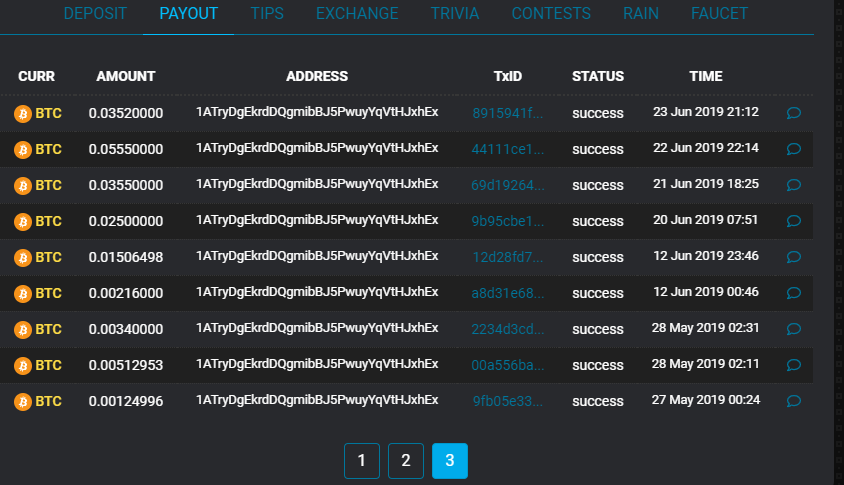This screenshot has width=844, height=485.
Task: Click comment icon for 12 Jun 23:46 payout
Action: tap(794, 257)
